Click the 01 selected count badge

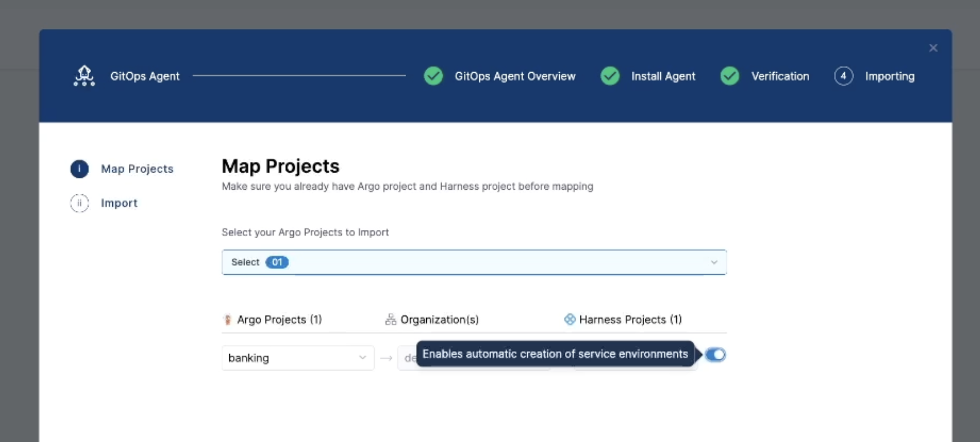tap(277, 262)
